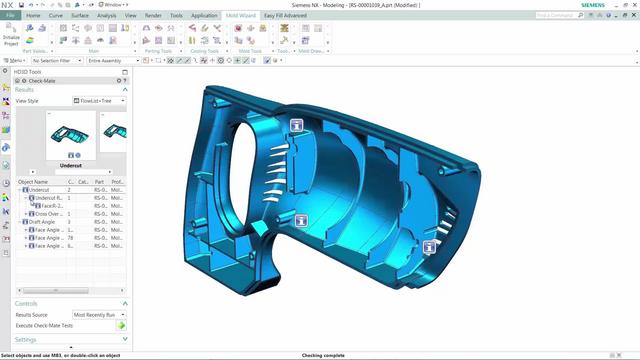
Task: Select the Undercut thumbnail in flow list
Action: click(x=71, y=136)
